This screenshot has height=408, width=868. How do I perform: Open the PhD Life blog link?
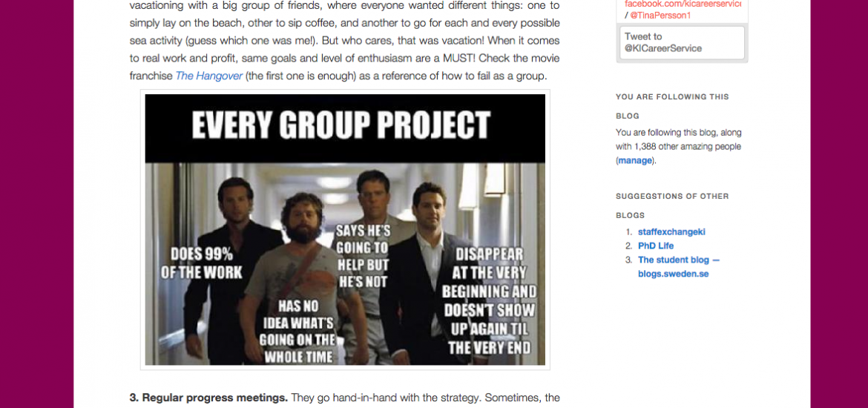(x=656, y=246)
